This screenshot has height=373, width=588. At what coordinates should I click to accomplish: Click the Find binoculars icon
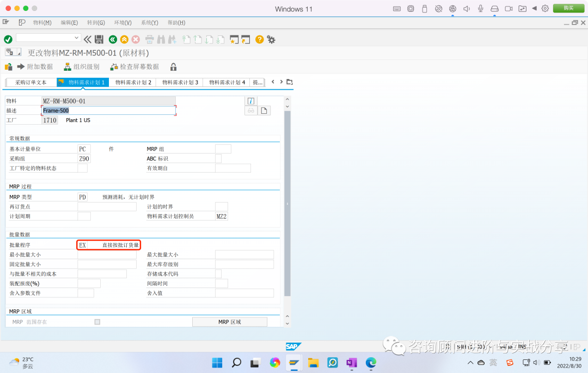click(161, 39)
